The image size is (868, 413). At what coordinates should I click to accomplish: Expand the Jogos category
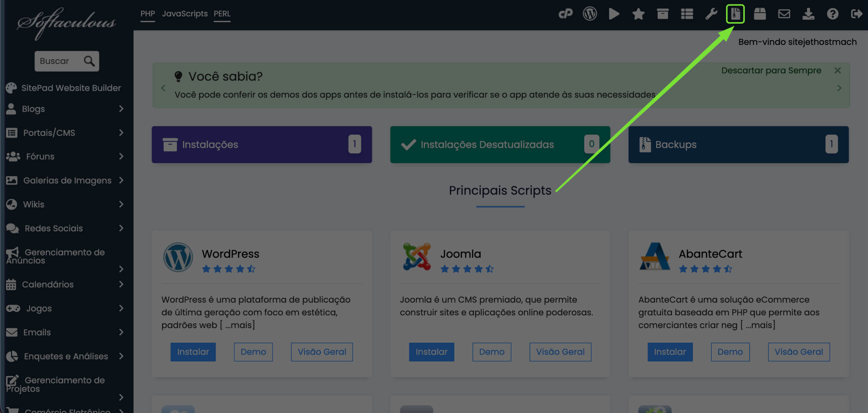[64, 308]
